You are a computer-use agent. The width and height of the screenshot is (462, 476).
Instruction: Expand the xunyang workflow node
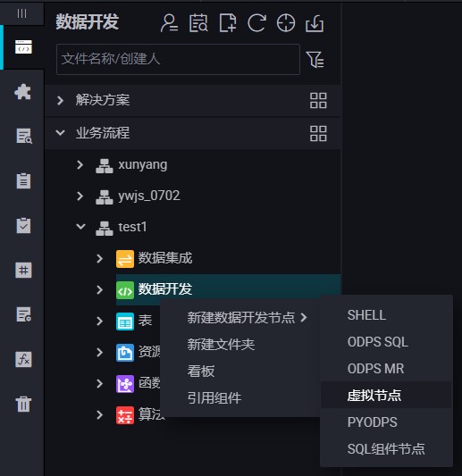click(x=80, y=165)
